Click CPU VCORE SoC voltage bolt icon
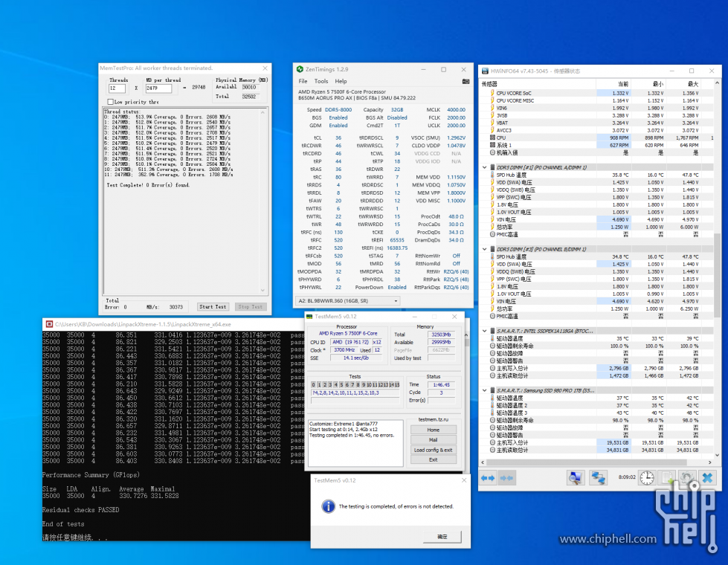The width and height of the screenshot is (728, 565). click(492, 94)
